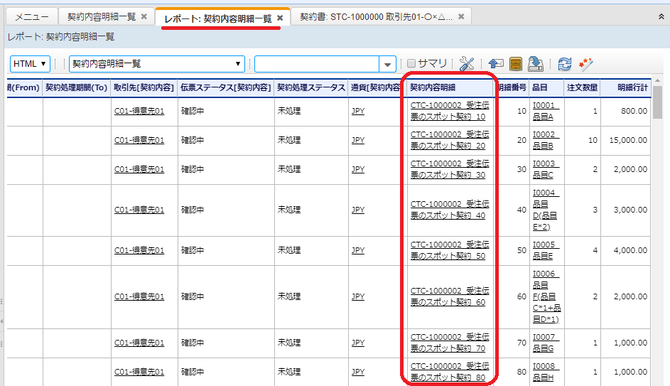Click the send mail envelope icon
Image resolution: width=670 pixels, height=386 pixels.
[x=496, y=64]
